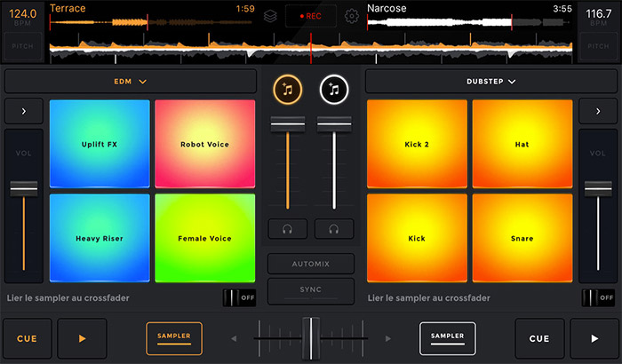
Task: Click the right deck CUE button
Action: coord(539,338)
